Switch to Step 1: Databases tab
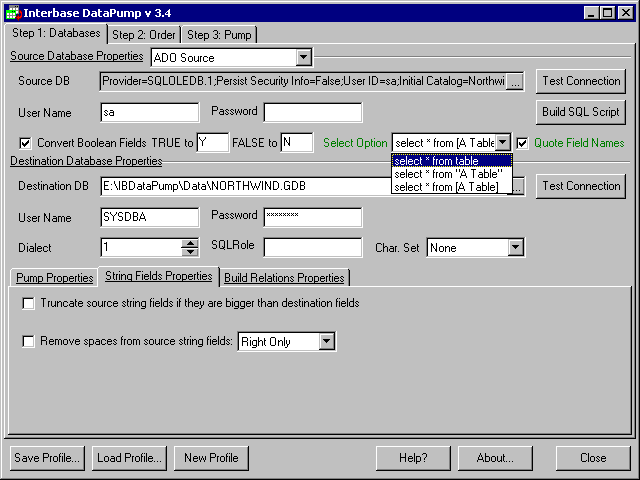 pyautogui.click(x=56, y=33)
